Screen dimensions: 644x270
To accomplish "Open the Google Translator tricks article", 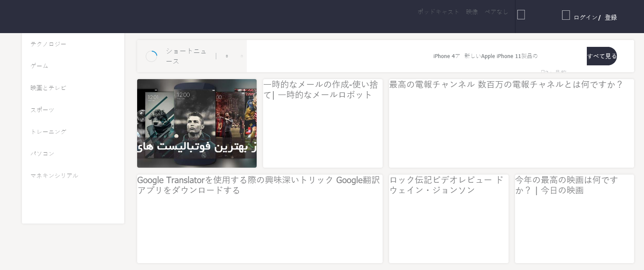I will [x=260, y=219].
